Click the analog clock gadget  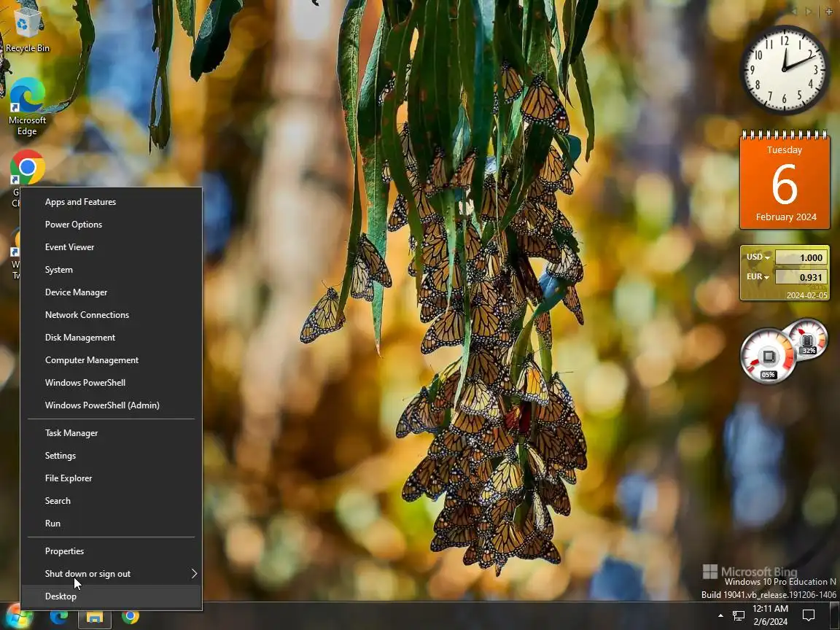coord(785,70)
